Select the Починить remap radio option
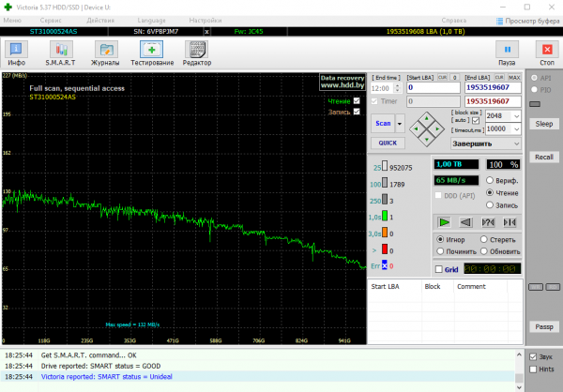The height and width of the screenshot is (392, 563). point(440,251)
